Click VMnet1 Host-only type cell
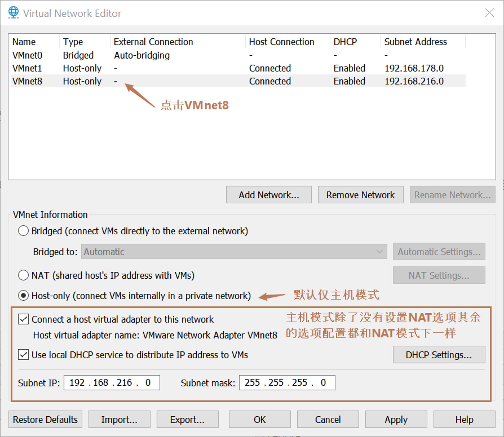This screenshot has height=437, width=504. click(82, 68)
